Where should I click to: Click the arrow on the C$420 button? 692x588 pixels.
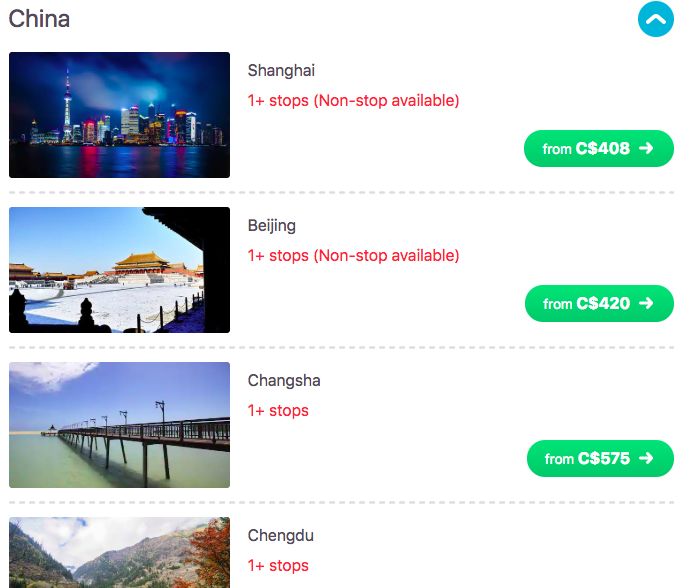tap(646, 304)
